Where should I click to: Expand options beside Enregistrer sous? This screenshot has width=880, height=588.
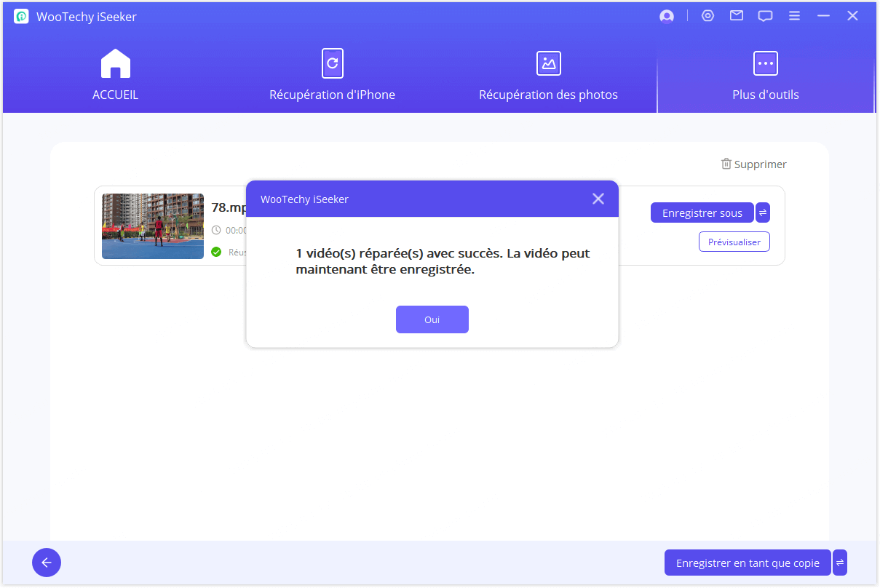(763, 212)
